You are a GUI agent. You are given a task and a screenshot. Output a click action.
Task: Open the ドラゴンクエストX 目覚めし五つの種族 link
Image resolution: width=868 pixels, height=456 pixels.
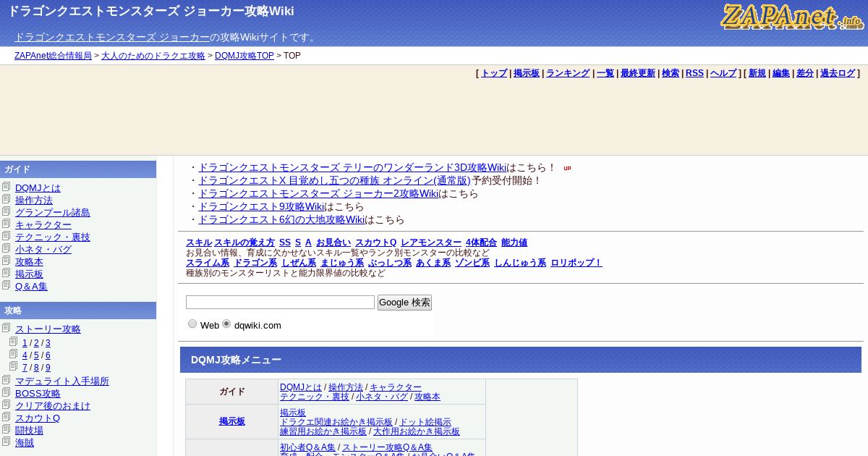334,180
